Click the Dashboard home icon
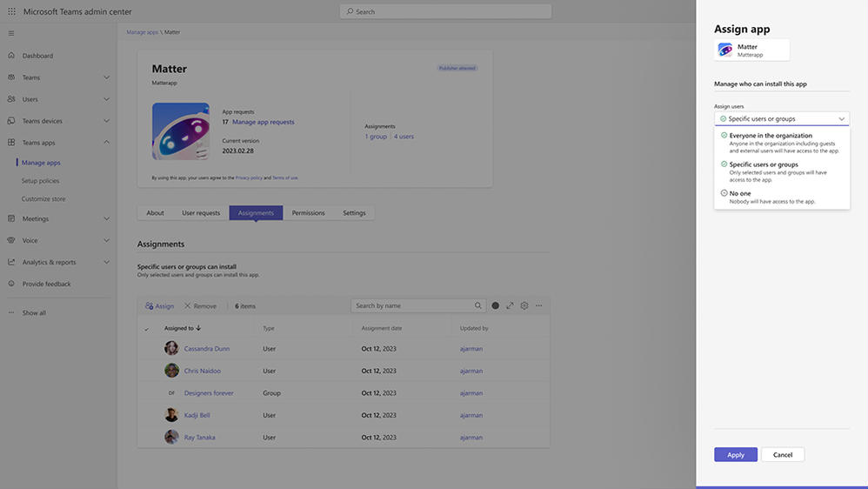 (x=11, y=56)
